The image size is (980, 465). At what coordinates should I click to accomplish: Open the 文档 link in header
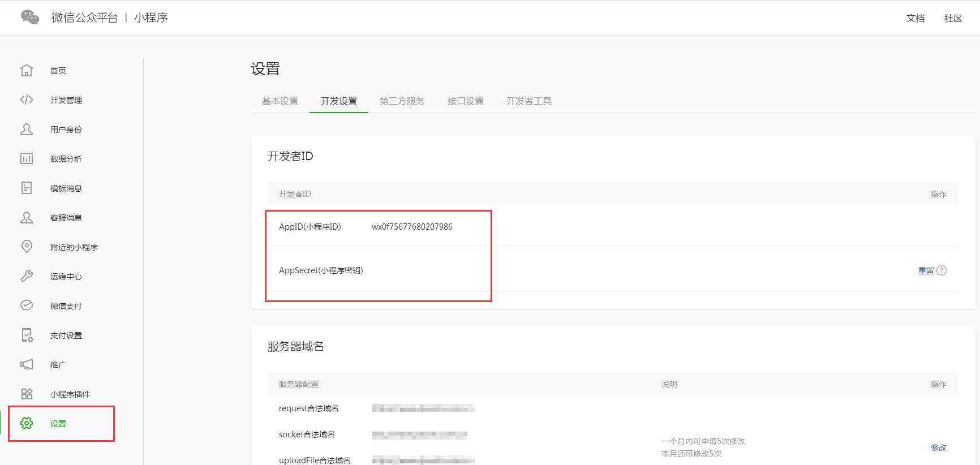tap(915, 18)
